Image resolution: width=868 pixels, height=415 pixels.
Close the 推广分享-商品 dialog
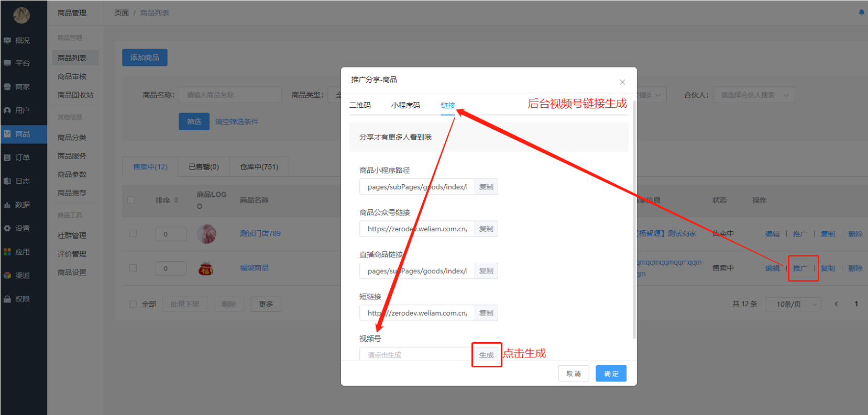pos(622,82)
